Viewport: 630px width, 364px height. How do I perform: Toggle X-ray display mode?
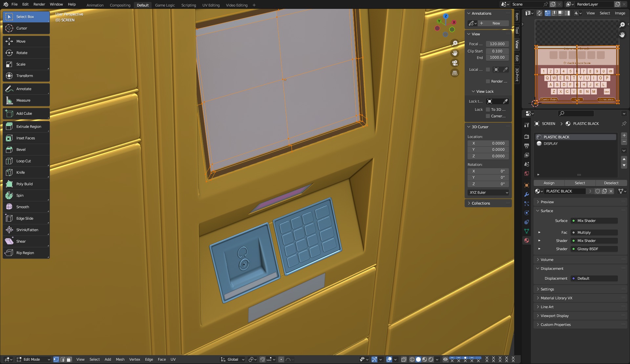(404, 359)
